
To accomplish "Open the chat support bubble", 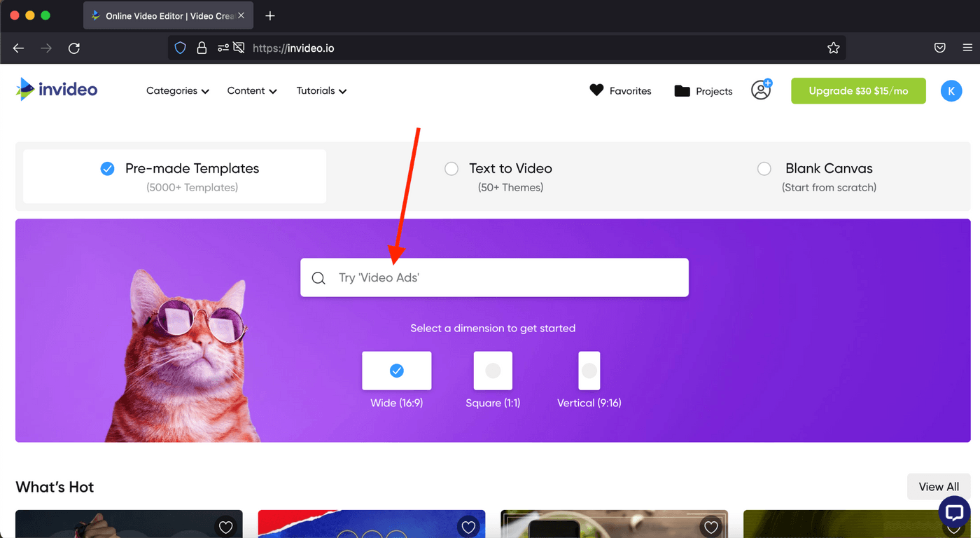I will tap(954, 513).
